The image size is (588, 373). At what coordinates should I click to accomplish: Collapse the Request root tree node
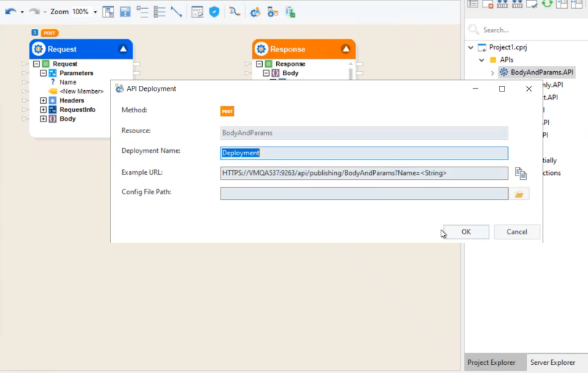click(36, 64)
